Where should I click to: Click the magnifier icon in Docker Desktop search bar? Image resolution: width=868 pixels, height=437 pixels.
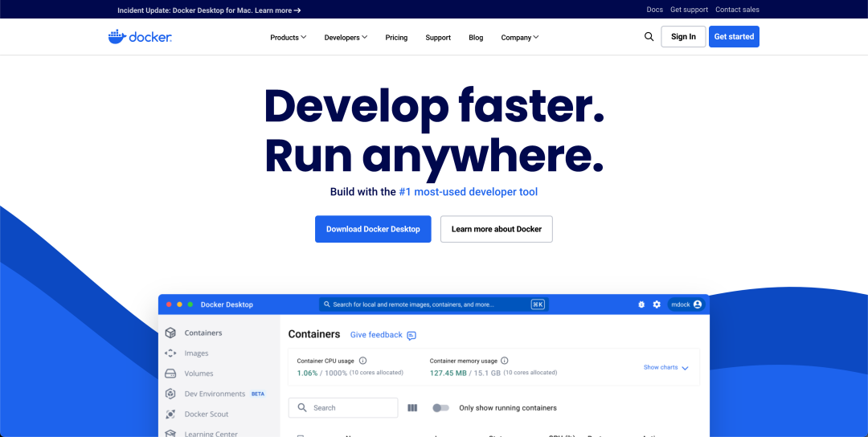pos(326,304)
